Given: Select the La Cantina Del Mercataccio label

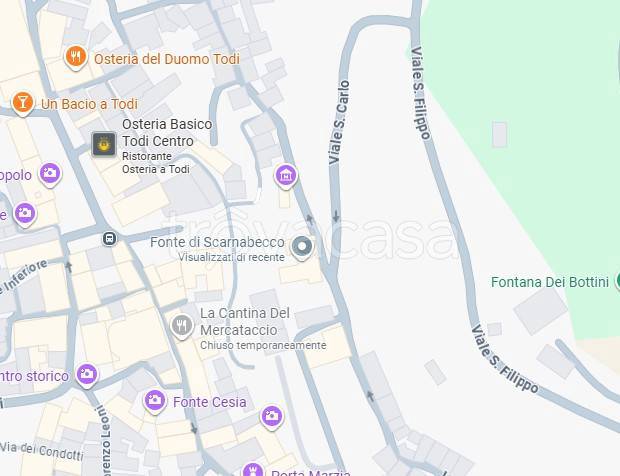Looking at the screenshot, I should (x=245, y=321).
